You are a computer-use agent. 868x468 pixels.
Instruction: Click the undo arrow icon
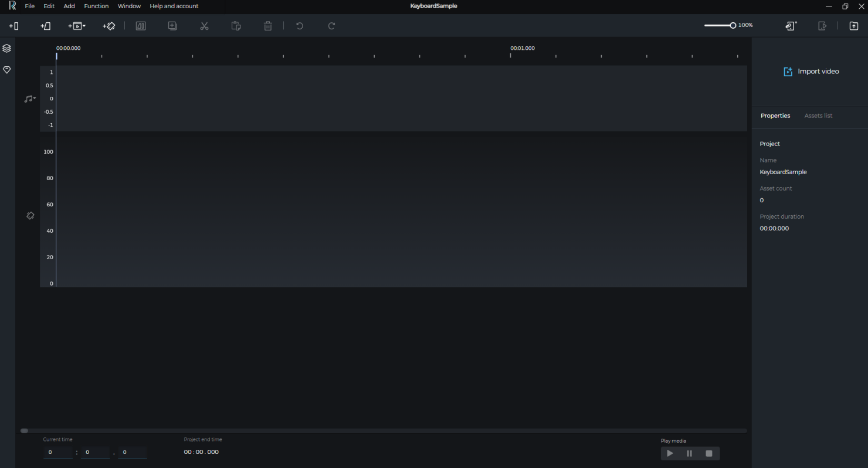(x=300, y=26)
